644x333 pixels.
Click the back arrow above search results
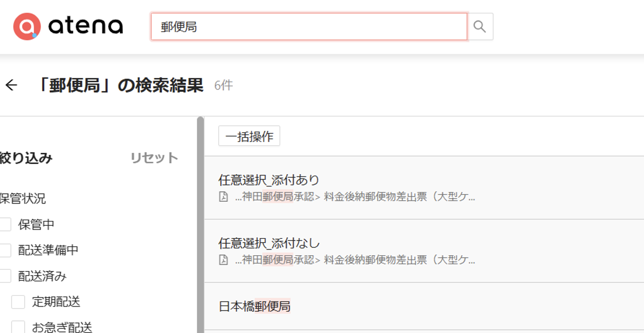[10, 85]
